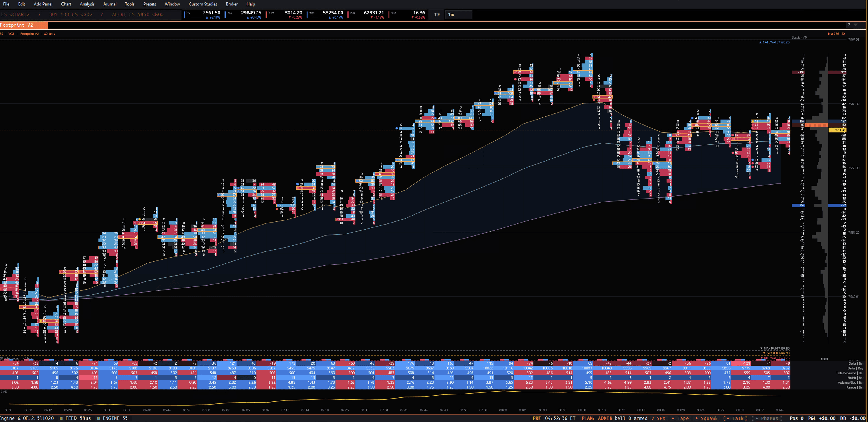Open the Journal menu
The width and height of the screenshot is (868, 422).
click(110, 4)
